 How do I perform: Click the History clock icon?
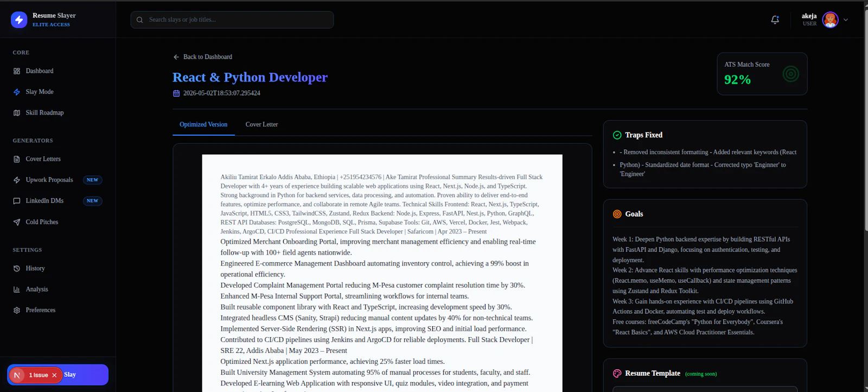(x=17, y=268)
